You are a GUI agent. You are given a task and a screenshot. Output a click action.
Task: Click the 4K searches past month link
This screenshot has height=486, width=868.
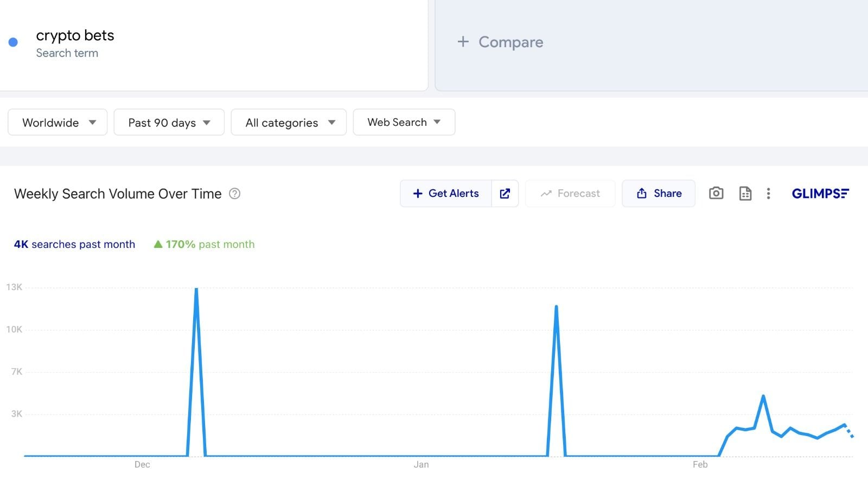pyautogui.click(x=74, y=245)
